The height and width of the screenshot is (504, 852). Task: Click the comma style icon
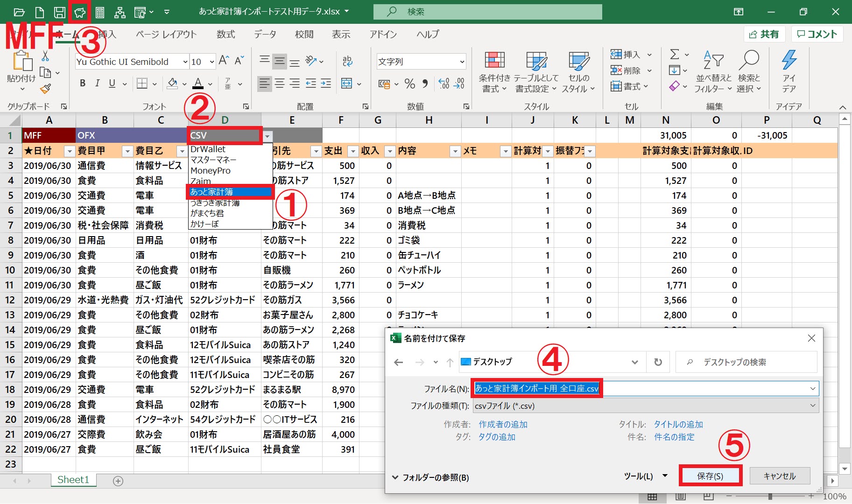[x=425, y=84]
